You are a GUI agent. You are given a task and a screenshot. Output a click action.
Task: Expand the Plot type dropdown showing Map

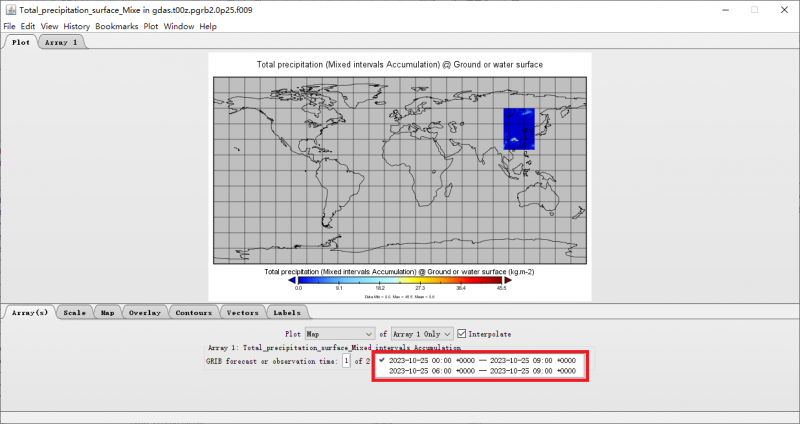click(339, 333)
